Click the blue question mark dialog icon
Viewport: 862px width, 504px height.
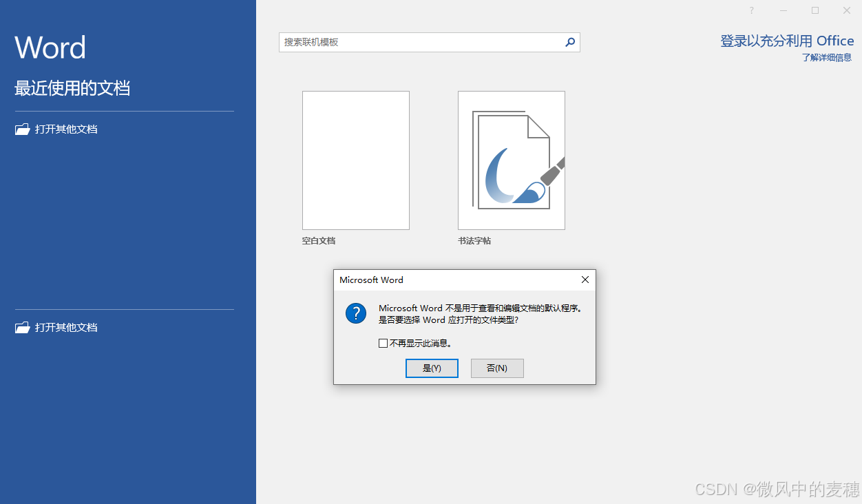coord(356,313)
